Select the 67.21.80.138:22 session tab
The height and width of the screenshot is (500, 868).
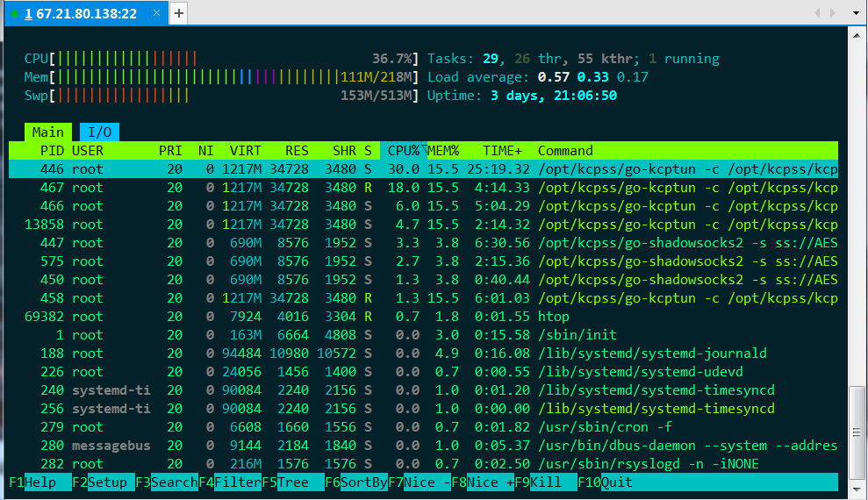click(x=86, y=13)
